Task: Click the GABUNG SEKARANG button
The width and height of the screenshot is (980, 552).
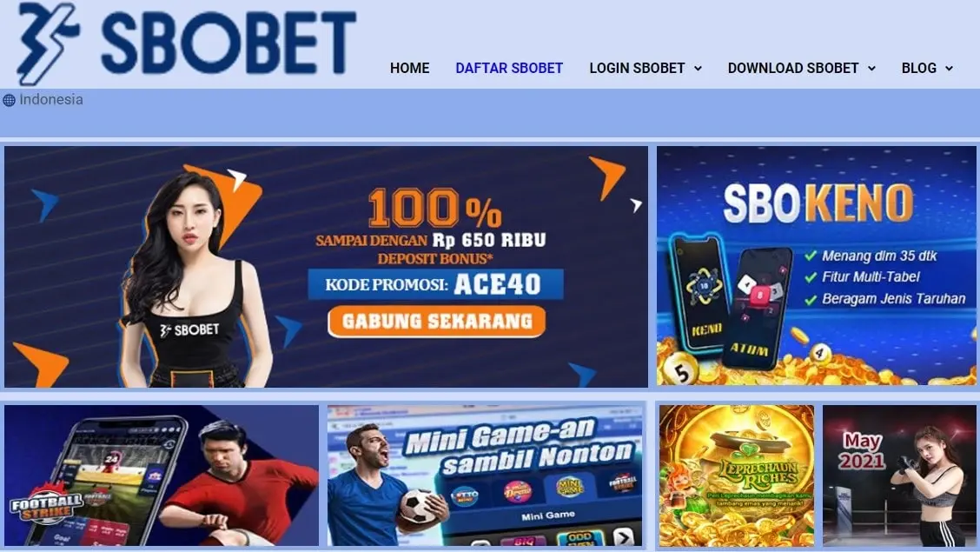Action: click(x=436, y=322)
